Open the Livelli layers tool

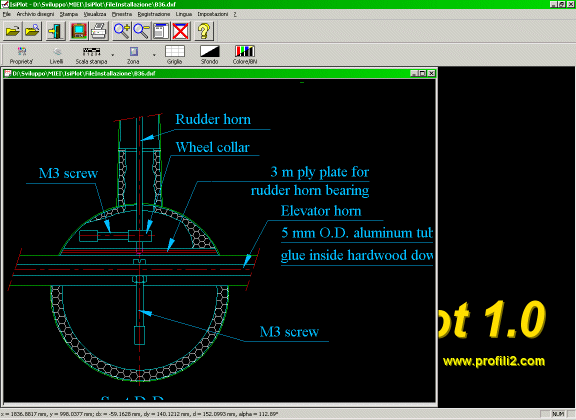[56, 55]
